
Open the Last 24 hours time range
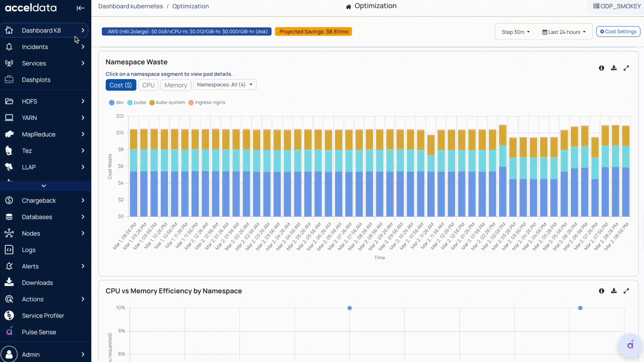[564, 32]
